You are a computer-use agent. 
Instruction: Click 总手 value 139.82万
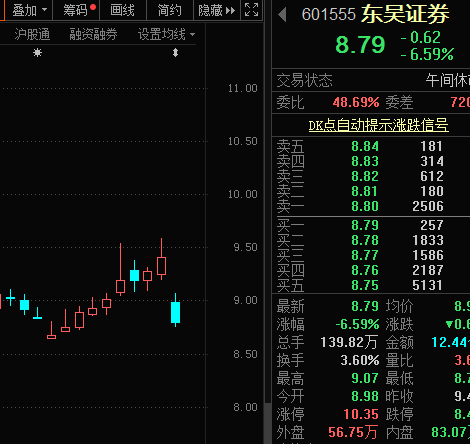[349, 342]
